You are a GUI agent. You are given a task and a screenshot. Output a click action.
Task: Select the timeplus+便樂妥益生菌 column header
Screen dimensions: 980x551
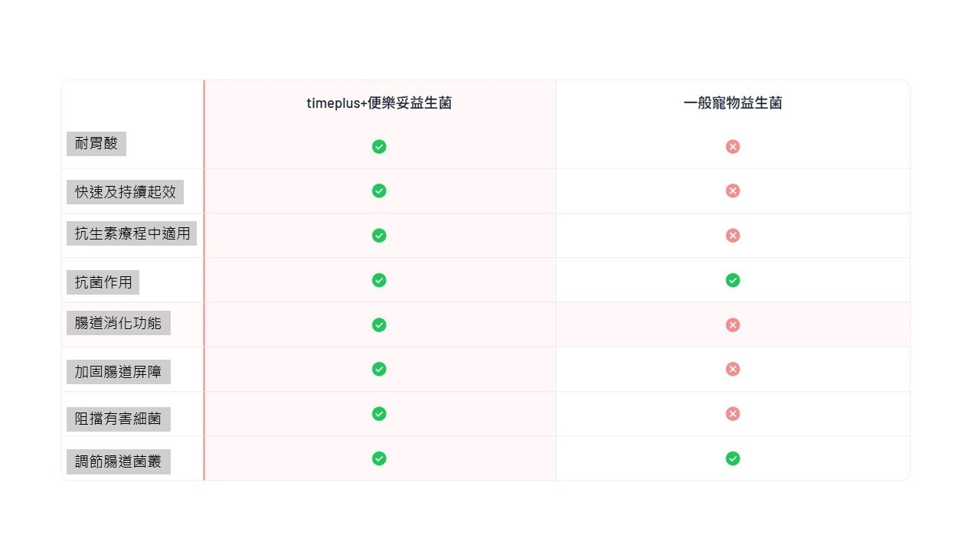pos(379,103)
